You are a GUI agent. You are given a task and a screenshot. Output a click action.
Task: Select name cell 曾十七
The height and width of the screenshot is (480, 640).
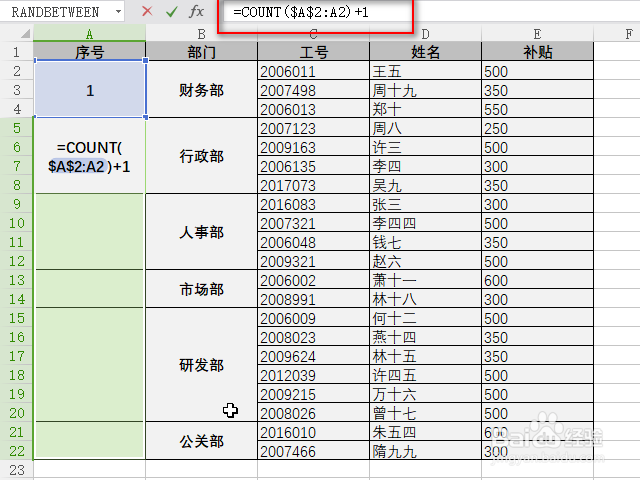pos(425,413)
